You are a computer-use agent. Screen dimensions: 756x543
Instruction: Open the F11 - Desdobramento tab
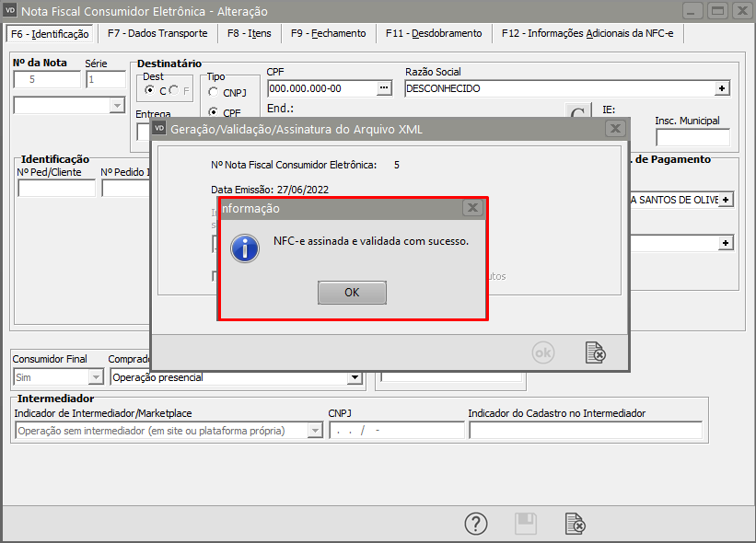(434, 33)
